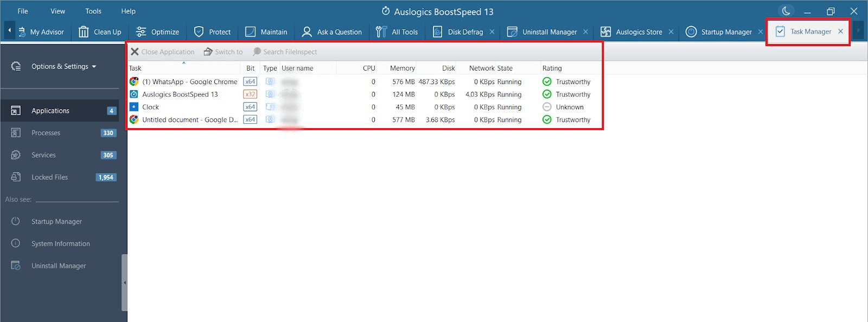The width and height of the screenshot is (868, 322).
Task: Open the View menu
Action: click(58, 11)
